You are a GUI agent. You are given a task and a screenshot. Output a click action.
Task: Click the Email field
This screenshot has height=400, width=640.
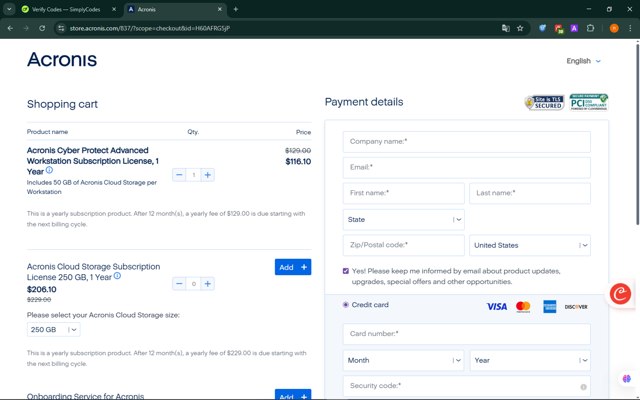(x=467, y=167)
